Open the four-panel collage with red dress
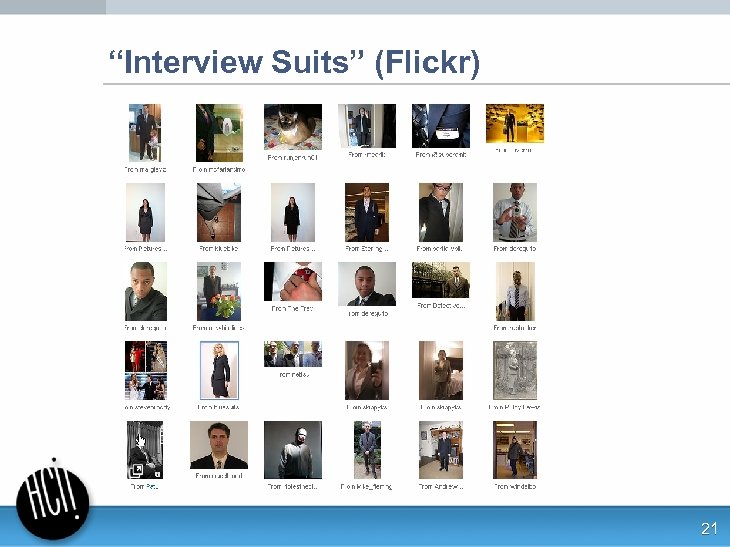730x547 pixels. (146, 371)
